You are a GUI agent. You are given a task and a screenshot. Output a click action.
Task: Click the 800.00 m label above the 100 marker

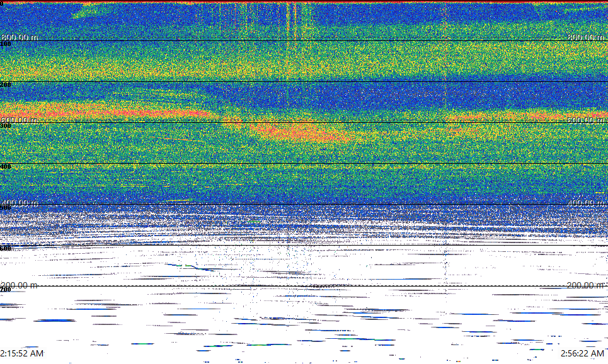click(x=20, y=37)
